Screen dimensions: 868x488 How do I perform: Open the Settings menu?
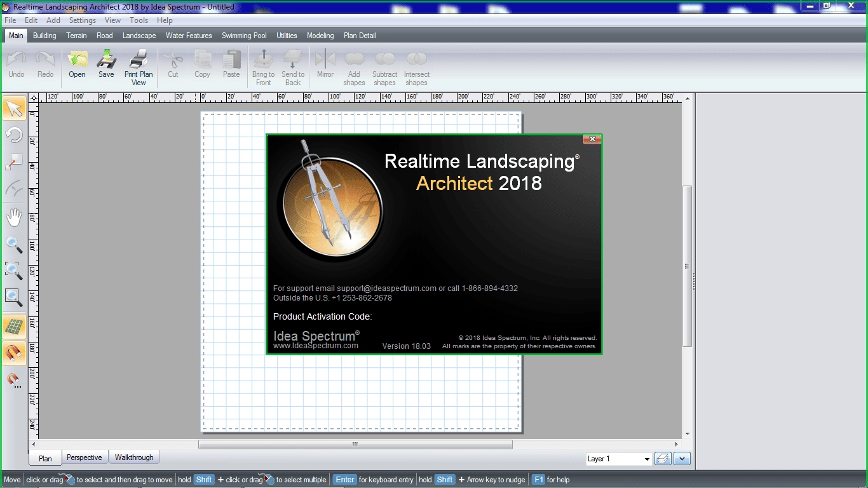coord(83,20)
